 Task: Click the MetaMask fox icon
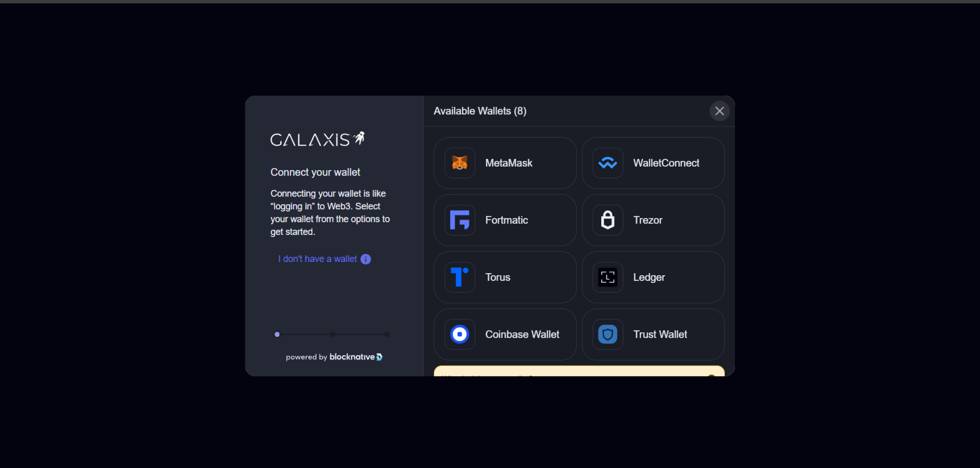coord(460,163)
